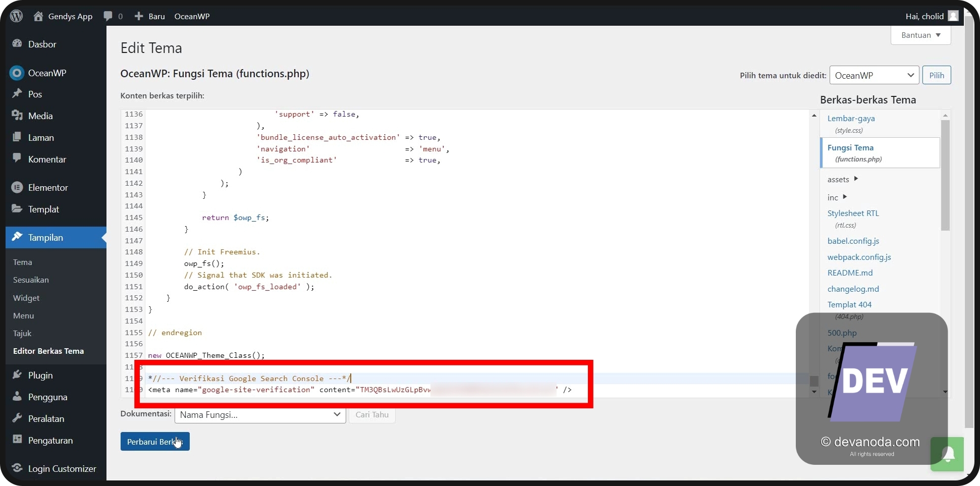Image resolution: width=980 pixels, height=486 pixels.
Task: Open the Widget submenu item
Action: [26, 298]
